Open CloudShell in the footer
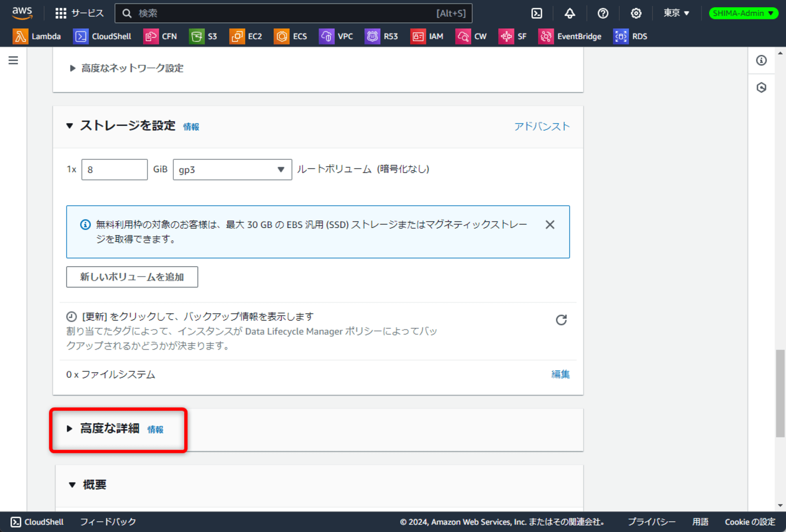 pos(37,522)
